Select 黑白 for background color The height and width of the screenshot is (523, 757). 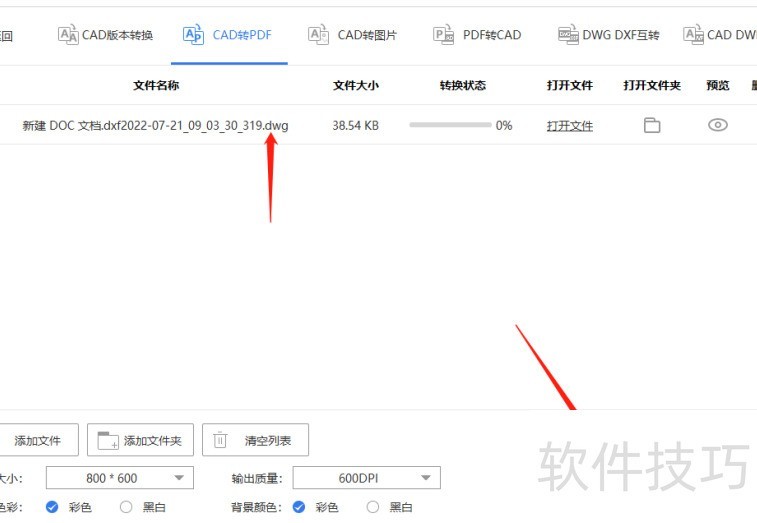tap(373, 507)
